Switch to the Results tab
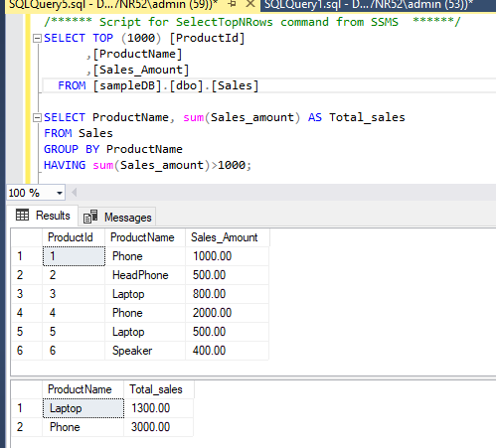This screenshot has width=496, height=448. click(x=43, y=216)
